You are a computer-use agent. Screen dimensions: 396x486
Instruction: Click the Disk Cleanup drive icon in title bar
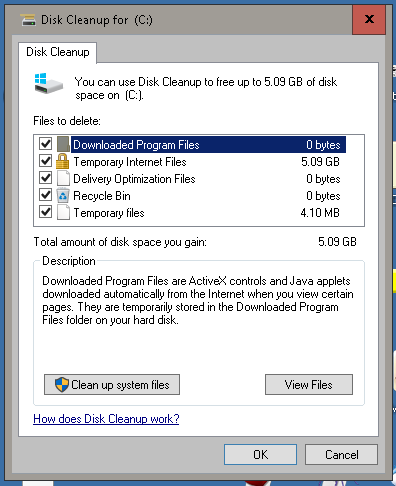28,20
